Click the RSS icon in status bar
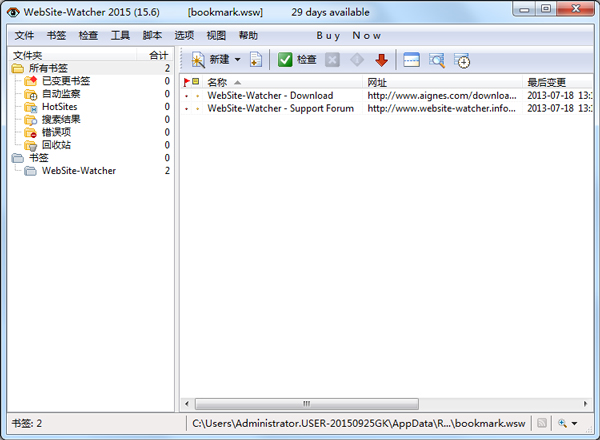The width and height of the screenshot is (600, 440). coord(542,423)
